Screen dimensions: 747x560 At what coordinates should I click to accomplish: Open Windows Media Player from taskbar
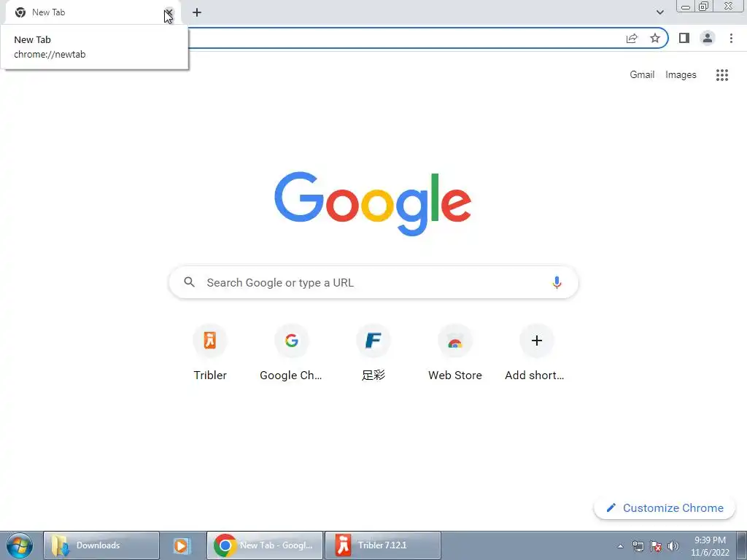click(182, 545)
